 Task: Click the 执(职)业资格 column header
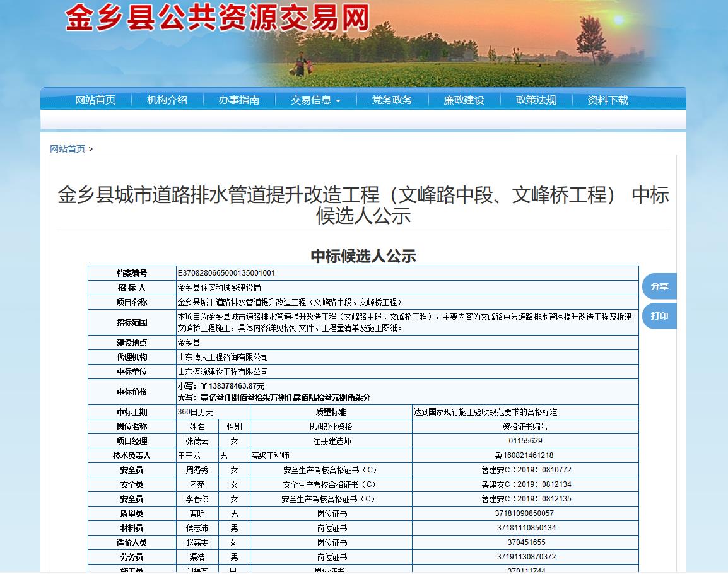click(331, 426)
